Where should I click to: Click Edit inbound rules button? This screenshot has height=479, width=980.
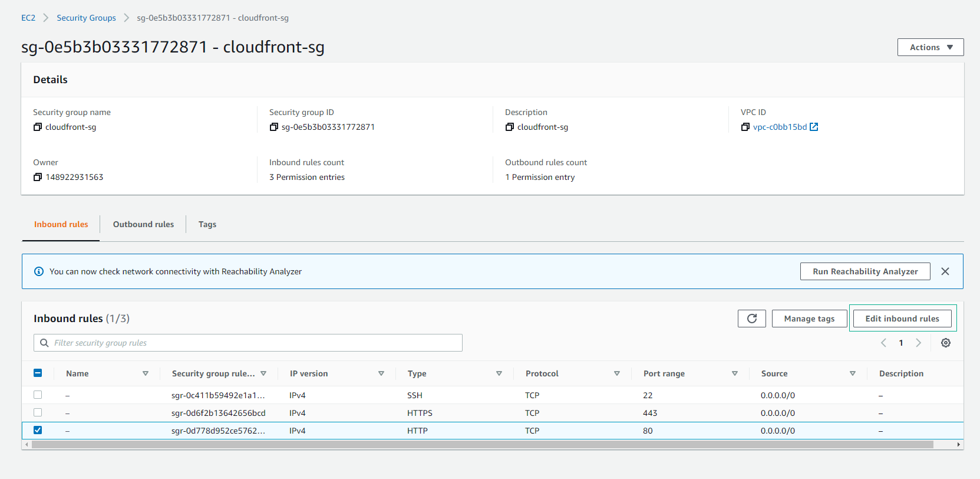[902, 319]
